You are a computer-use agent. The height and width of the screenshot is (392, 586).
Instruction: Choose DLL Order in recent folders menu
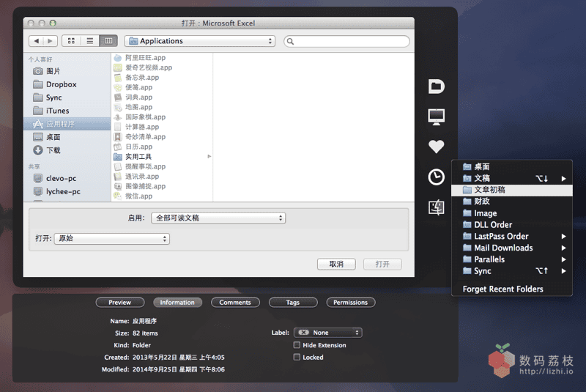[512, 225]
